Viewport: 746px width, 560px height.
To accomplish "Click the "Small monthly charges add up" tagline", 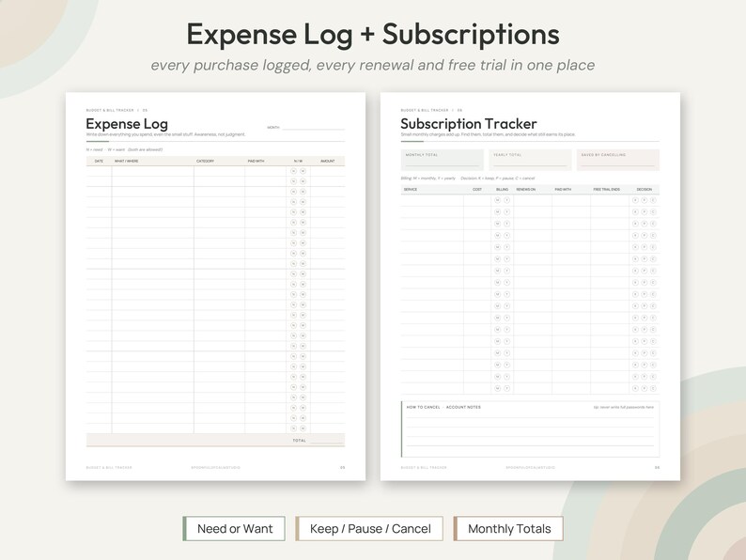I will pos(488,134).
